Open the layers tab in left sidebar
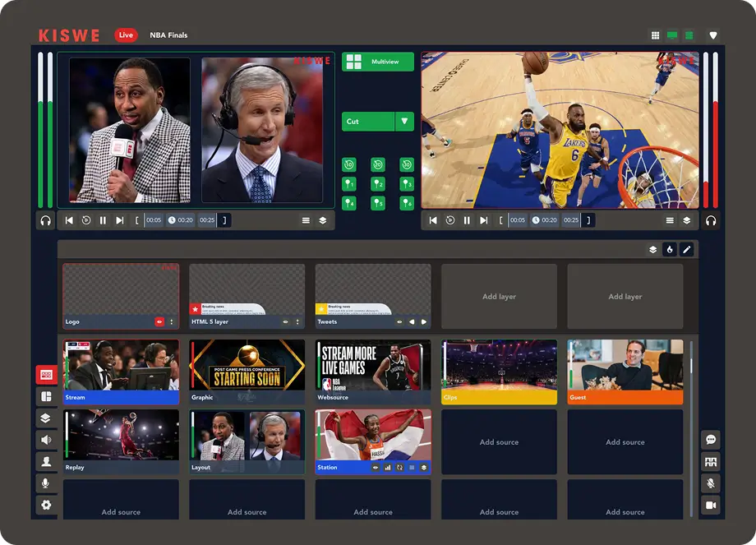756x545 pixels. pos(46,418)
